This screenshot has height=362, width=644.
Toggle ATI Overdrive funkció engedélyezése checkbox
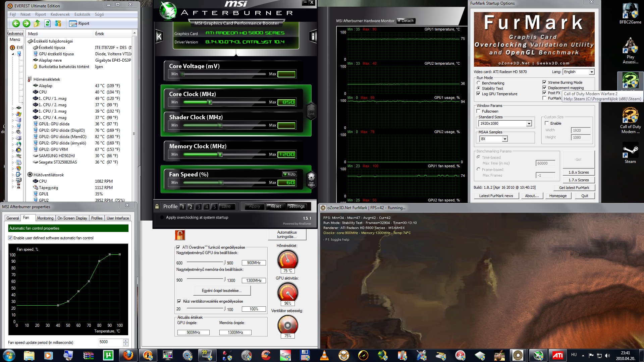click(178, 247)
